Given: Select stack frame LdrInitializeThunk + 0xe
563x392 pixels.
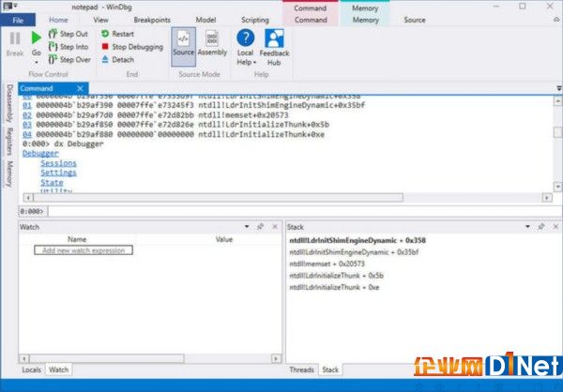Looking at the screenshot, I should pos(334,287).
